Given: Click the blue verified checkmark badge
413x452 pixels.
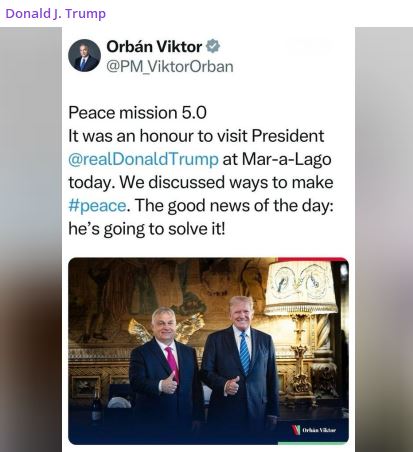Looking at the screenshot, I should tap(213, 46).
